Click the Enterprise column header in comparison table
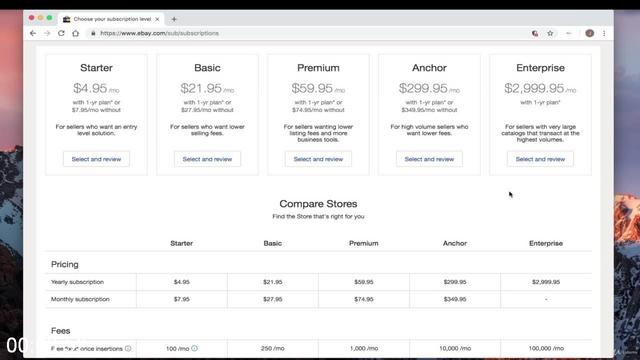The height and width of the screenshot is (360, 640). tap(546, 243)
